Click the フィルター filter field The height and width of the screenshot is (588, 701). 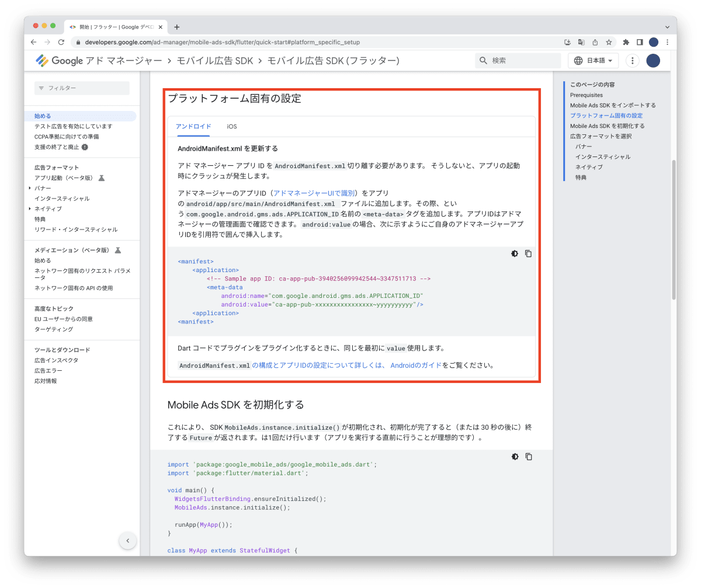(x=82, y=88)
